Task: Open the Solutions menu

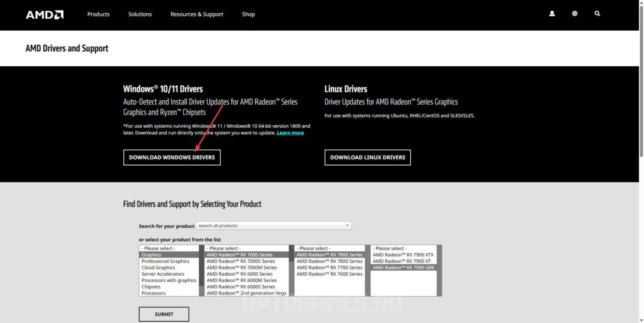Action: tap(140, 14)
